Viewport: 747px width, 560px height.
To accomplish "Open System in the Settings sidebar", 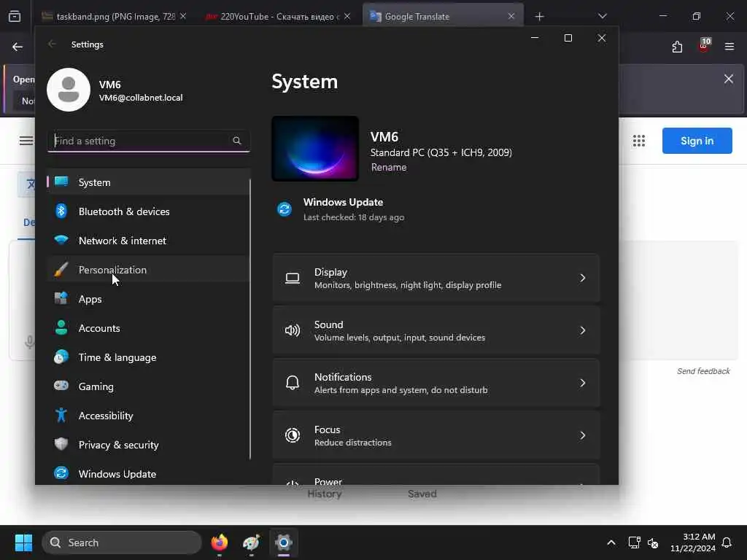I will [148, 182].
